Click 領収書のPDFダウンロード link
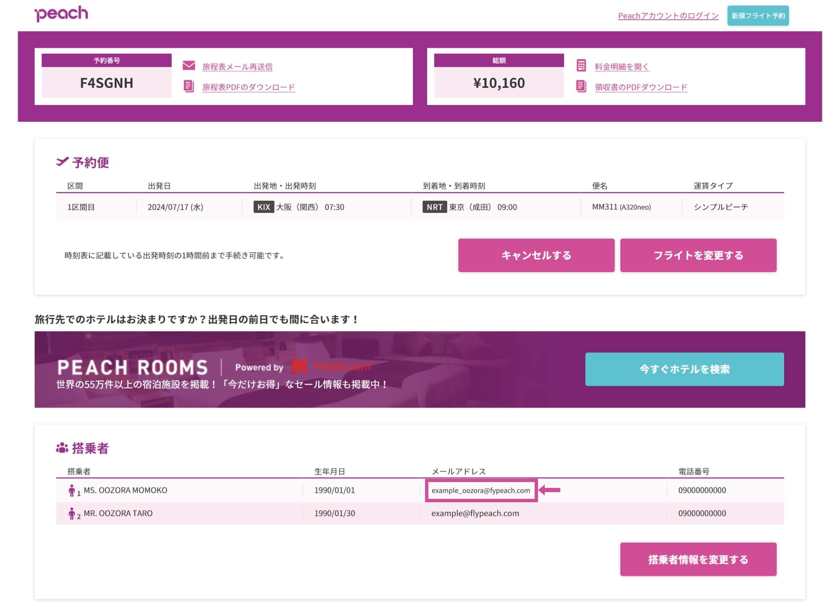 [641, 87]
